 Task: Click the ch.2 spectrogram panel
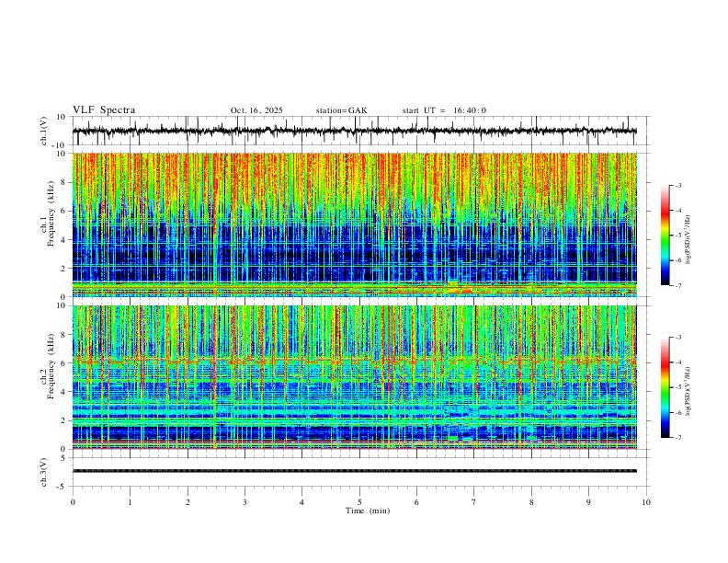[x=355, y=377]
